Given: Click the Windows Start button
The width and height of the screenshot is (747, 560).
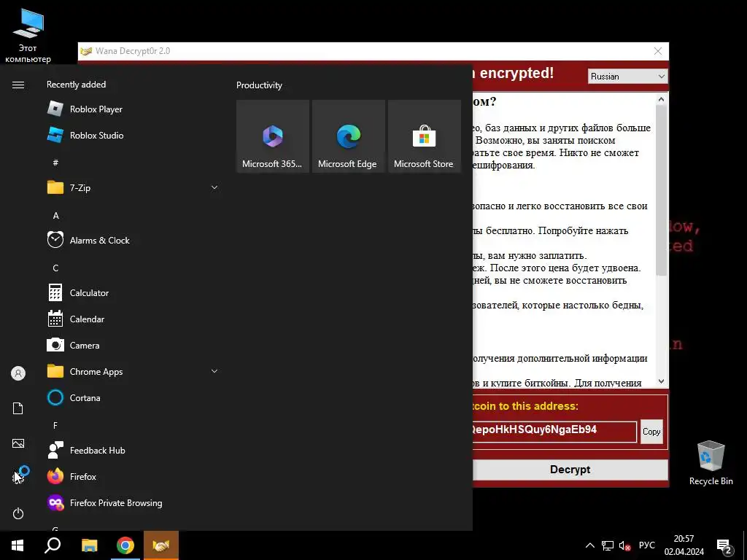Looking at the screenshot, I should [x=18, y=545].
